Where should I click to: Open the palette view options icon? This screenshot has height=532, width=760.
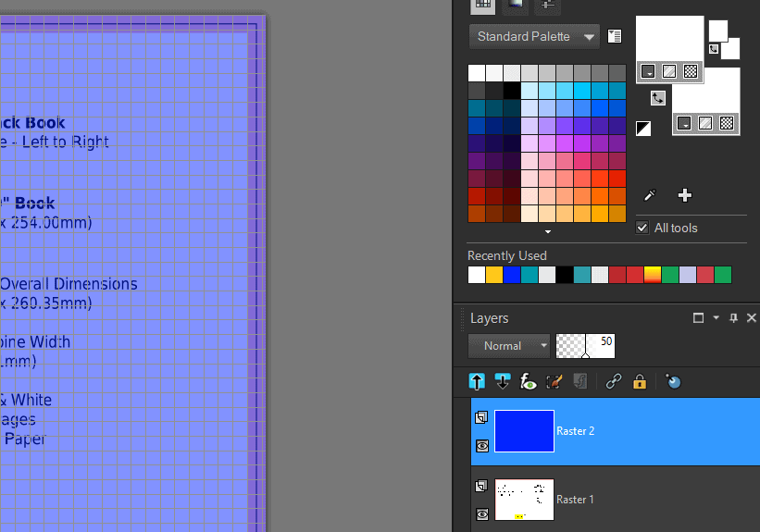pyautogui.click(x=614, y=36)
